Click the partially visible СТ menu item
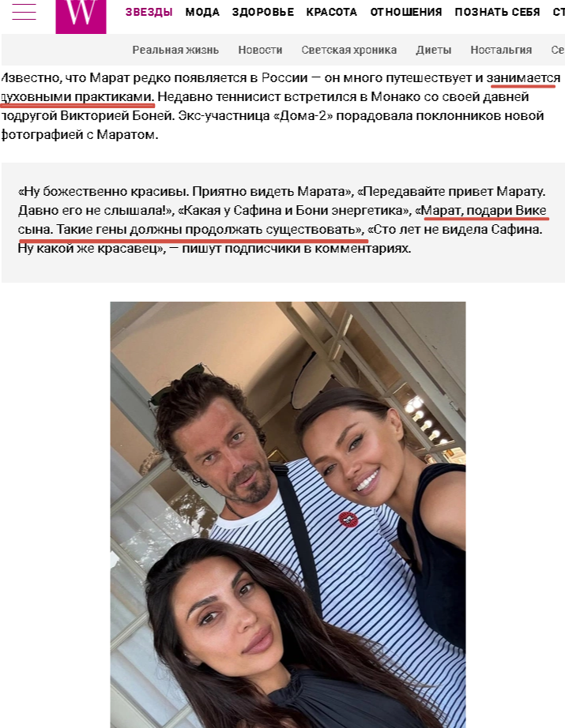This screenshot has width=565, height=728. pyautogui.click(x=559, y=12)
